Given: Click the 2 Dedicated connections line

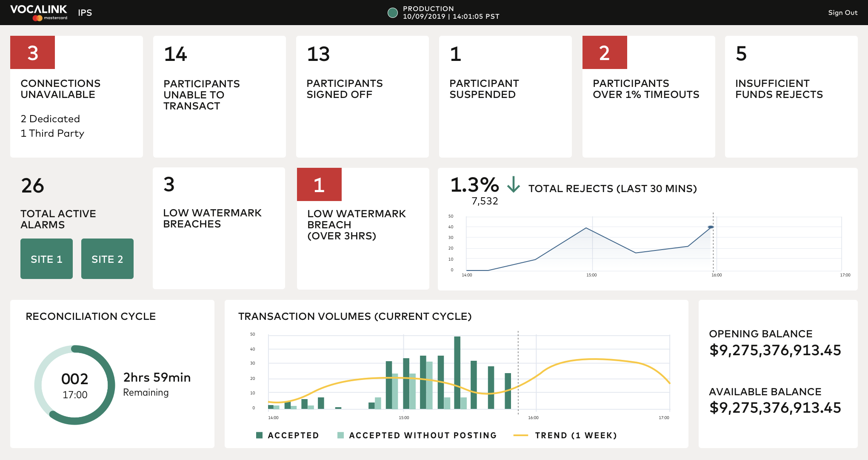Looking at the screenshot, I should tap(50, 119).
